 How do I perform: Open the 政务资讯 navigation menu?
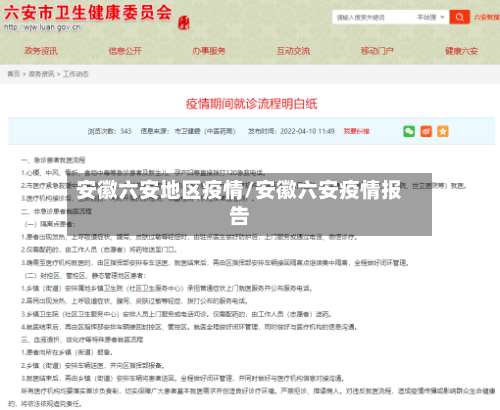pos(41,51)
